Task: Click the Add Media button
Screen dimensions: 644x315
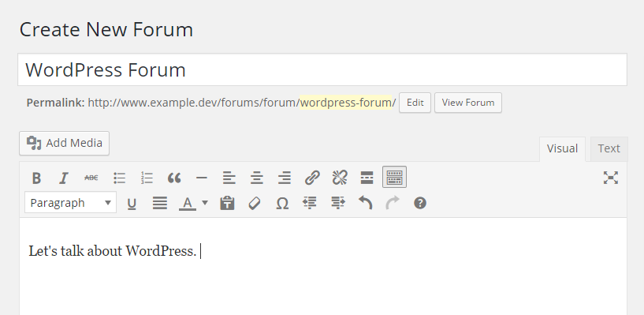Action: coord(64,143)
